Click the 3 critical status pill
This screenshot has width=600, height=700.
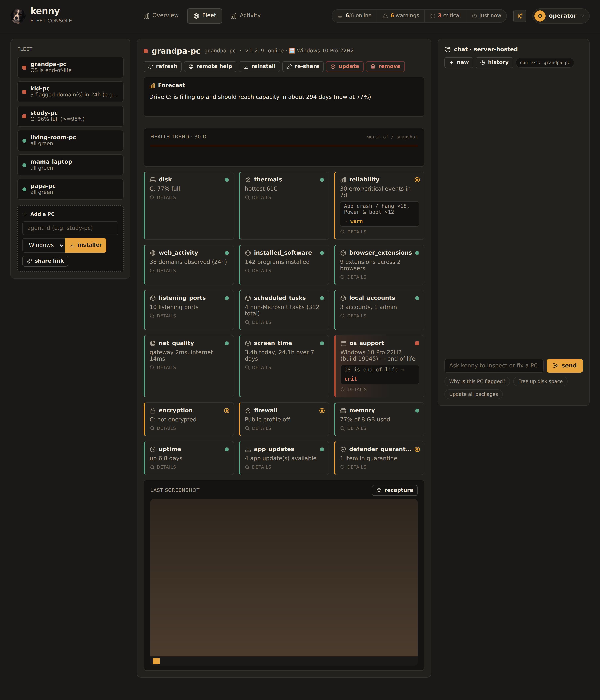(x=445, y=16)
